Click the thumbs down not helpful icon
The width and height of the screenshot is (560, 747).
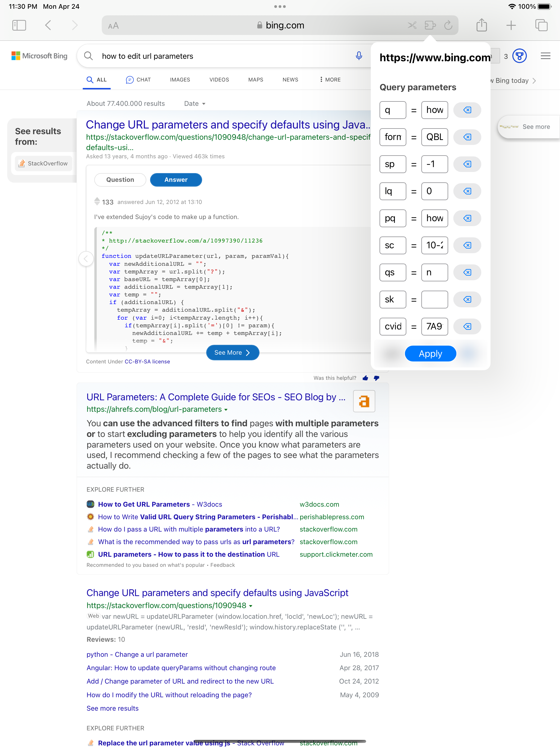click(377, 378)
